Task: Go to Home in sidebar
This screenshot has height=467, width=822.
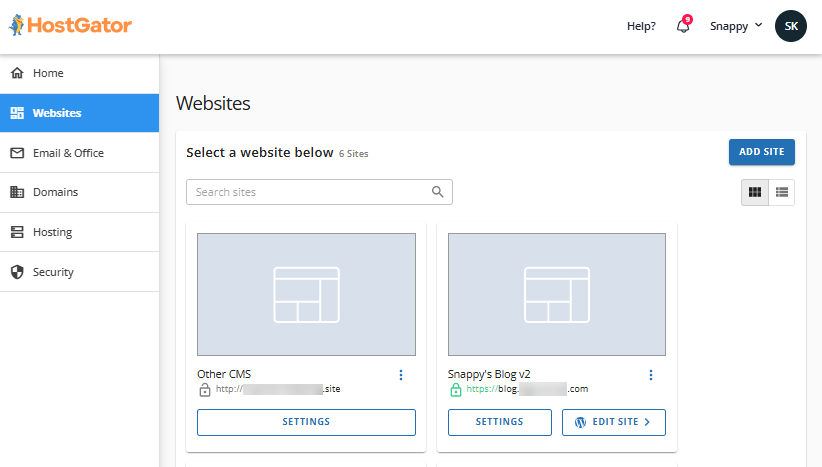Action: click(79, 73)
